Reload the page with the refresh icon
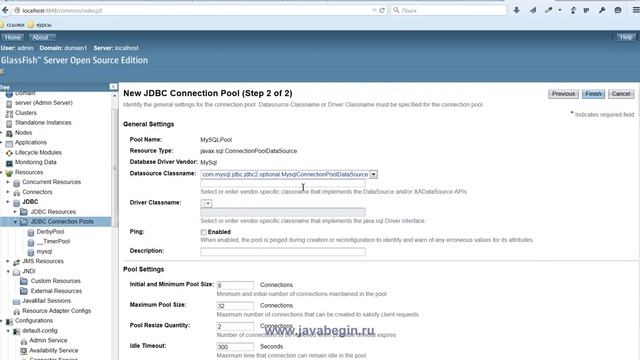Screen dimensions: 640x360 382,10
